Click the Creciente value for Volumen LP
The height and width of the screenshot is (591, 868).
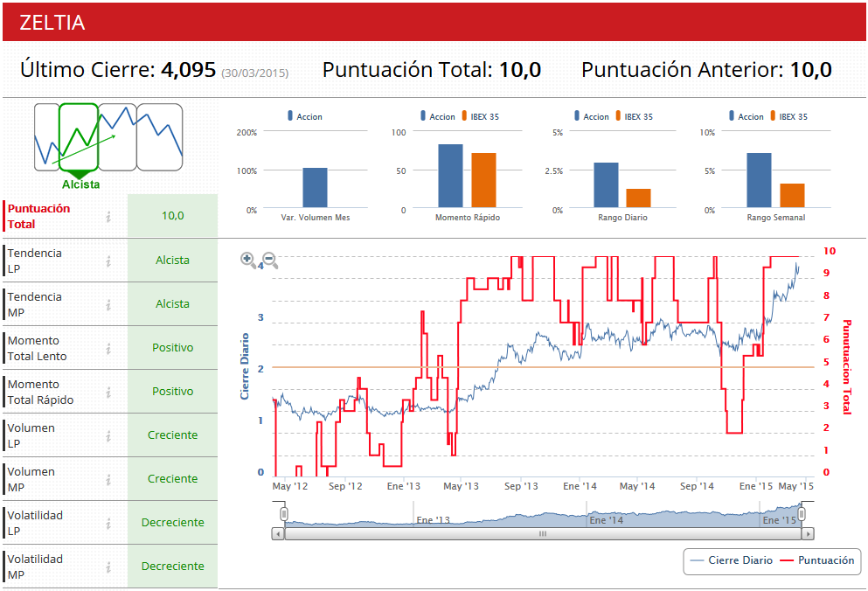tap(173, 435)
